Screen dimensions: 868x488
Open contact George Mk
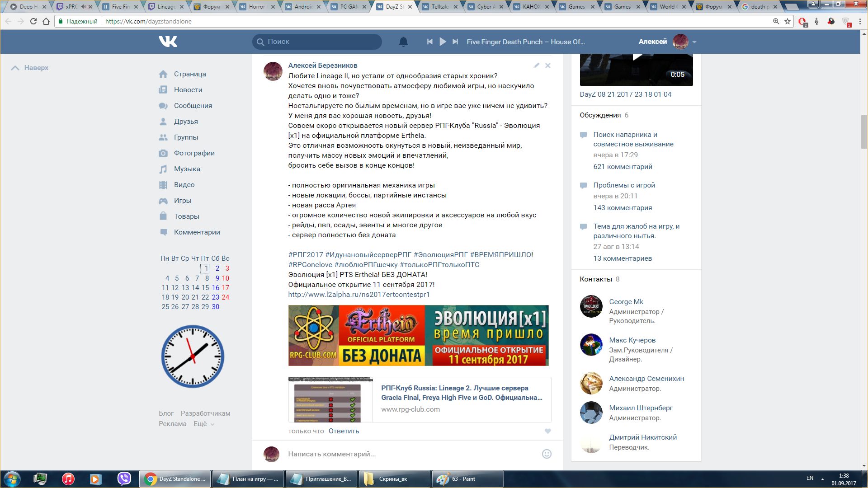[x=626, y=302]
